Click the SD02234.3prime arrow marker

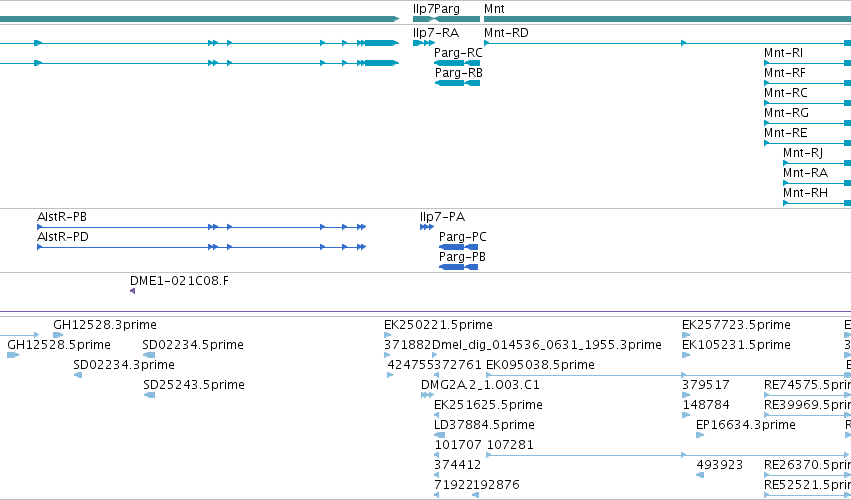[x=78, y=375]
